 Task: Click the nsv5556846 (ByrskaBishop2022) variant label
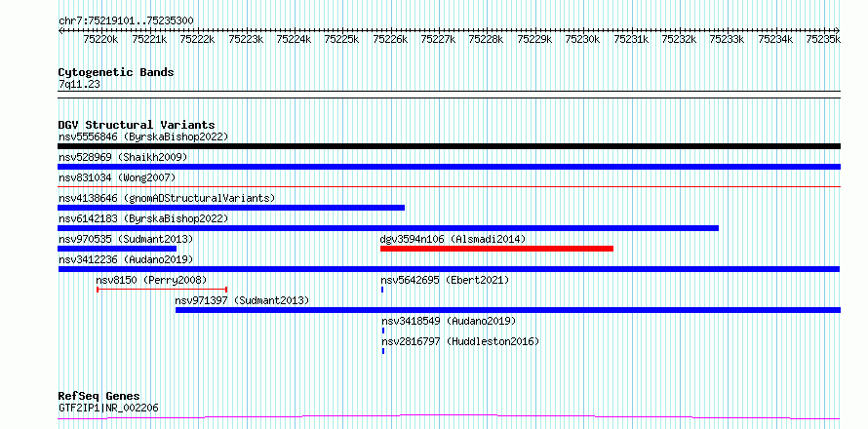point(143,136)
